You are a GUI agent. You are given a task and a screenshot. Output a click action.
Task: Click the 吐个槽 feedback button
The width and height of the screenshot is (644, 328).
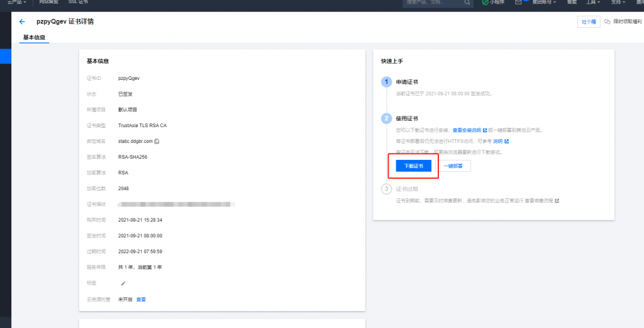[x=589, y=22]
